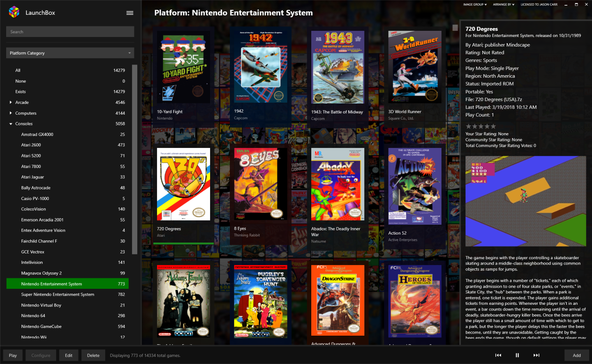Click the game count status text
Viewport: 592px width, 364px height.
pyautogui.click(x=145, y=355)
